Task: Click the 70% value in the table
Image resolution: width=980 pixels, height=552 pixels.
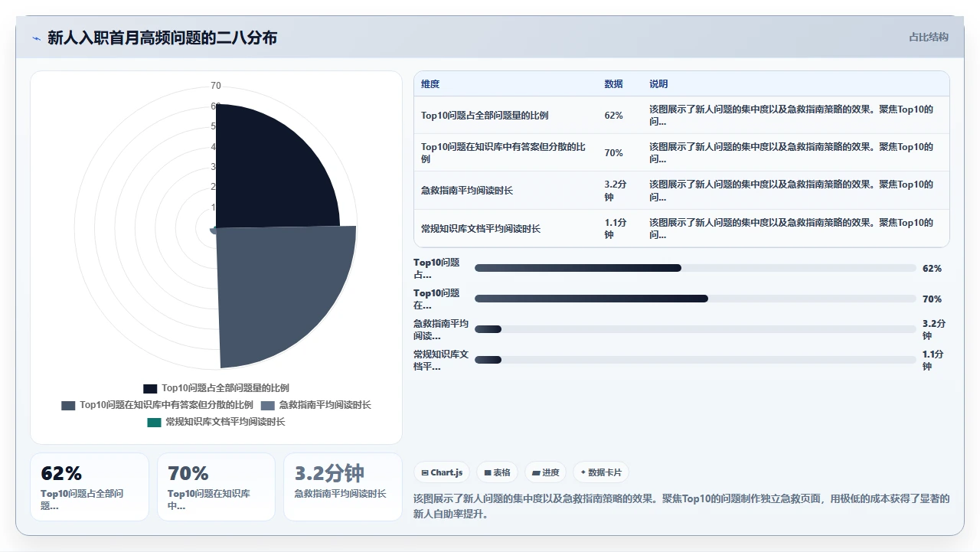Action: (x=613, y=153)
